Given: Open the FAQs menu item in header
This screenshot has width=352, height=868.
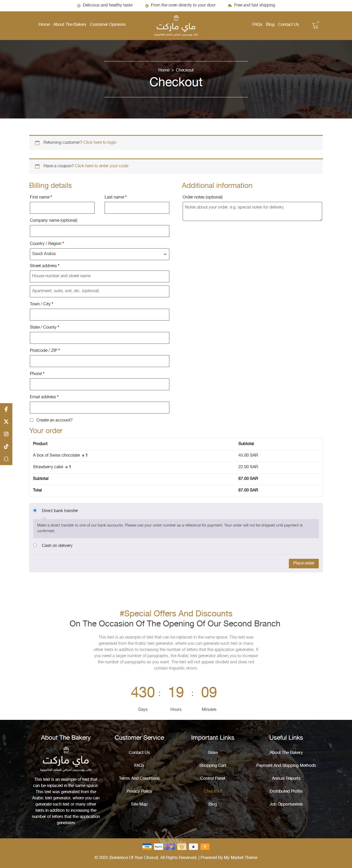Looking at the screenshot, I should [257, 25].
